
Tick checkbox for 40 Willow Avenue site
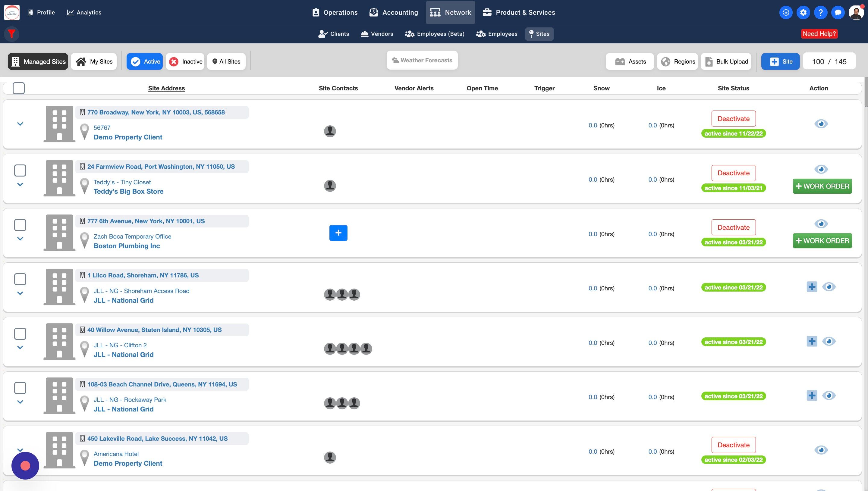20,334
